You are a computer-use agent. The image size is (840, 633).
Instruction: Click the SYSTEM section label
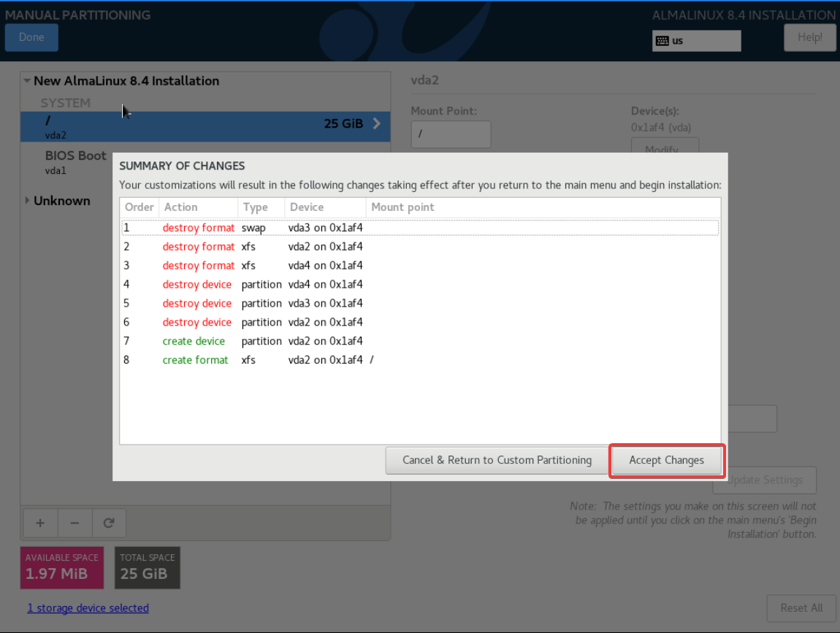(x=65, y=103)
